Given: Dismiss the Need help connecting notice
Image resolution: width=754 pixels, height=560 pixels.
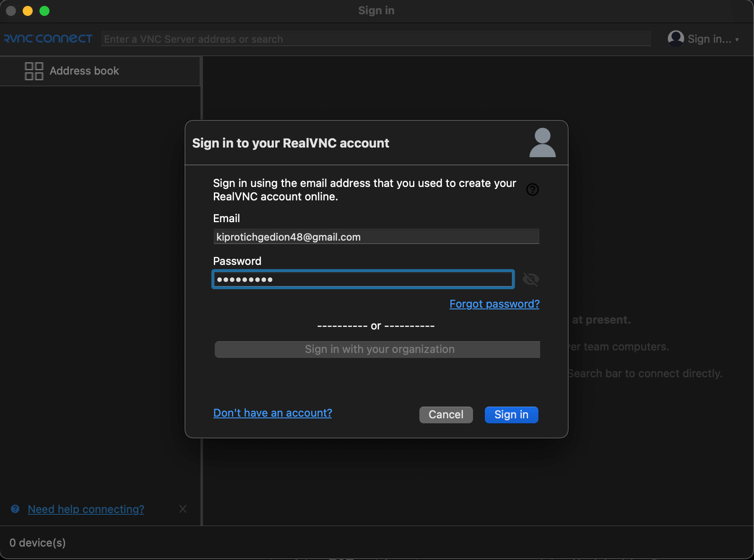Looking at the screenshot, I should 183,509.
